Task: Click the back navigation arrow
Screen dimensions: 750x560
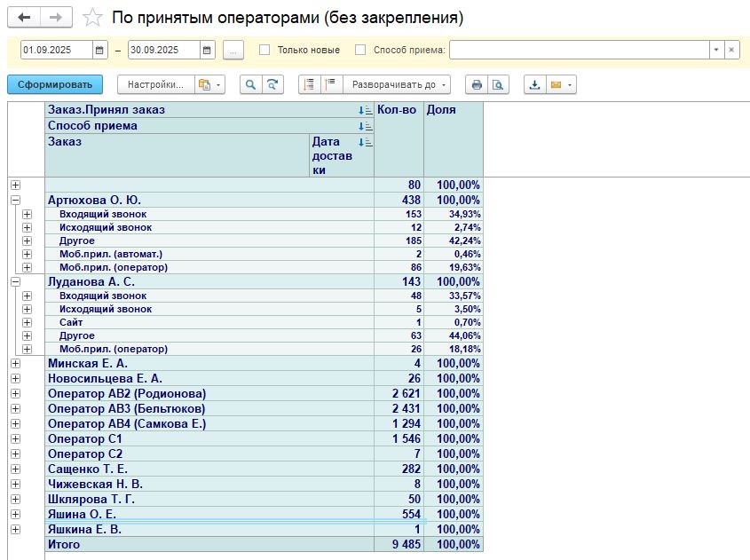Action: (24, 18)
